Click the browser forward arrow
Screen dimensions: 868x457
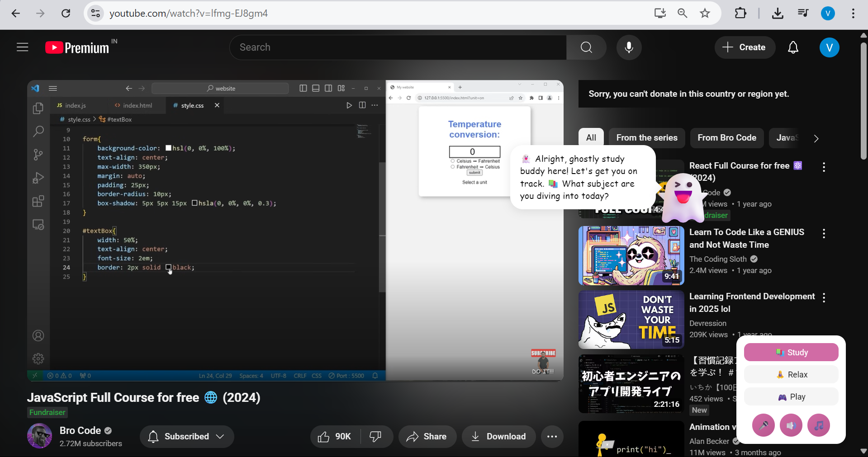point(41,14)
